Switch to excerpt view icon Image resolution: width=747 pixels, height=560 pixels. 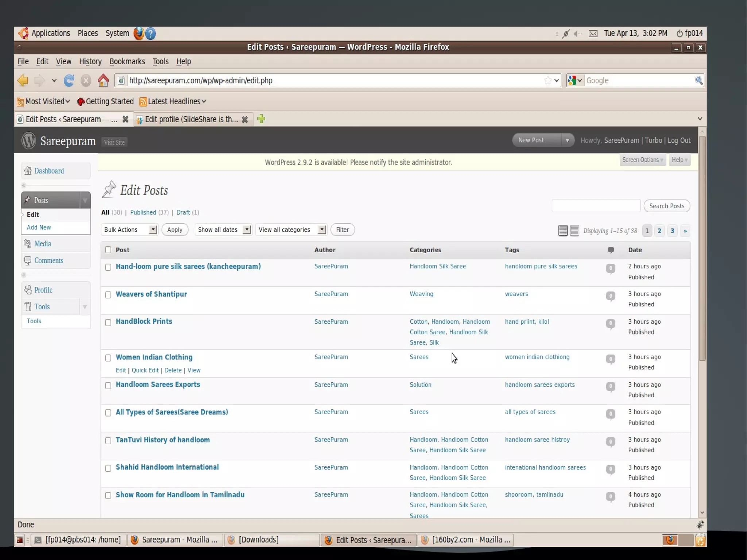coord(574,231)
